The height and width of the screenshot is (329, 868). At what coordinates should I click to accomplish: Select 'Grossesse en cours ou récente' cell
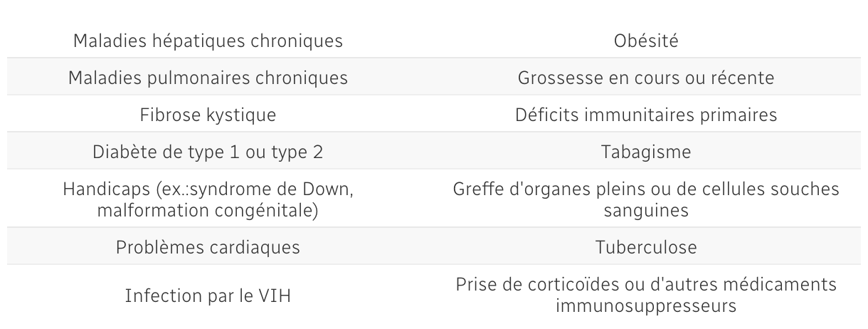pos(646,78)
